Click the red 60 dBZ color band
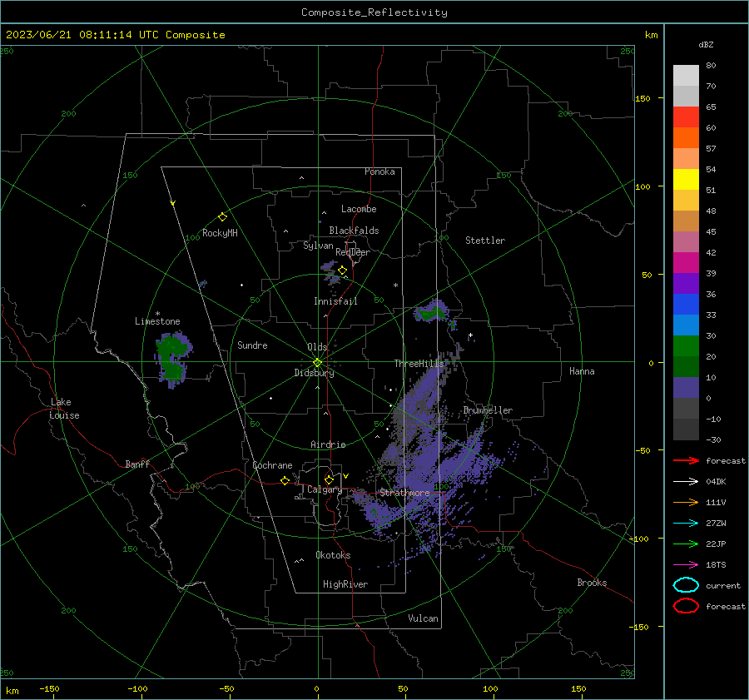The height and width of the screenshot is (700, 749). 686,117
